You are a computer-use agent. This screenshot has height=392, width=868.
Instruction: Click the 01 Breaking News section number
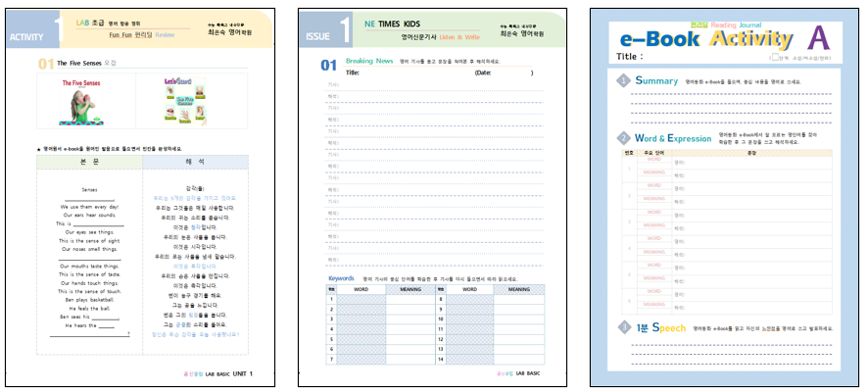click(329, 66)
